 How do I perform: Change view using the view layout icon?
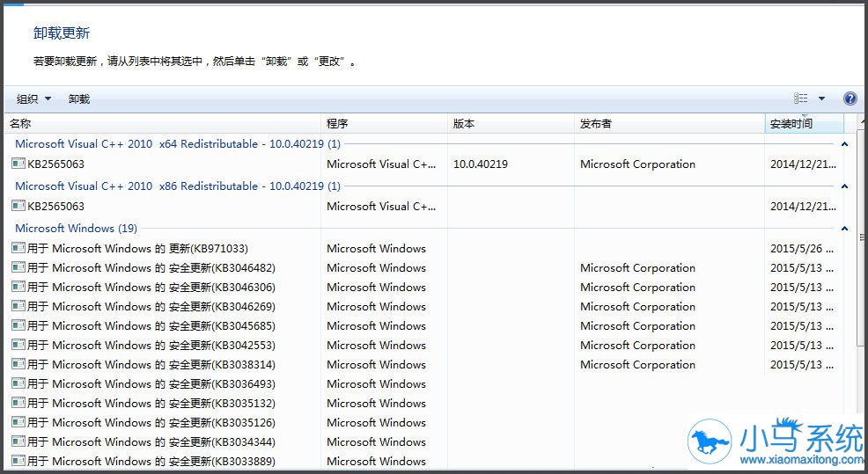(800, 98)
